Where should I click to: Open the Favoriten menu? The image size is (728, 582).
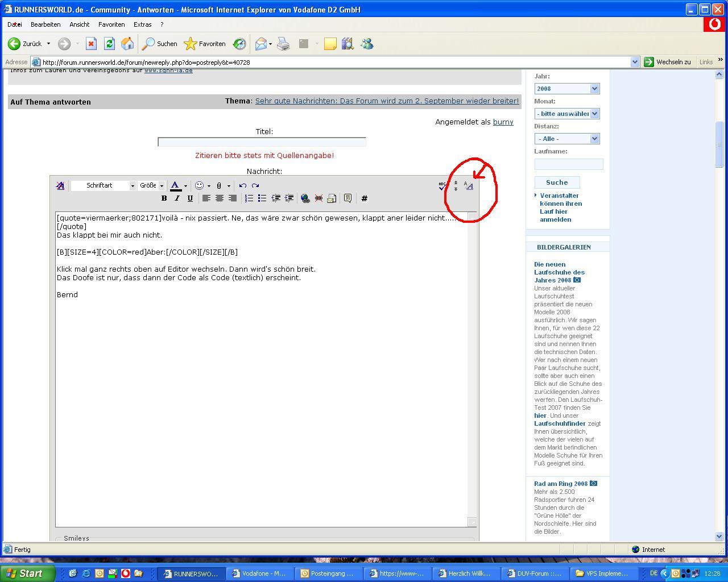point(111,24)
